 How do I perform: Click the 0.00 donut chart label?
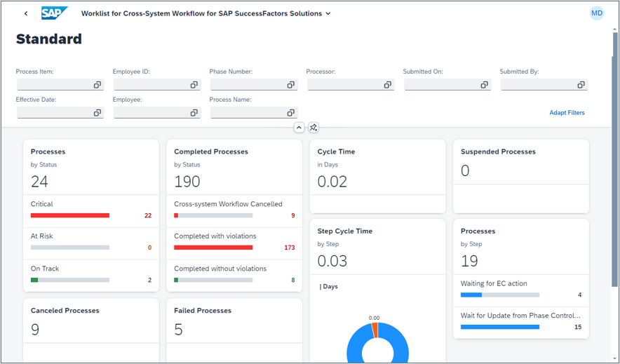point(374,318)
